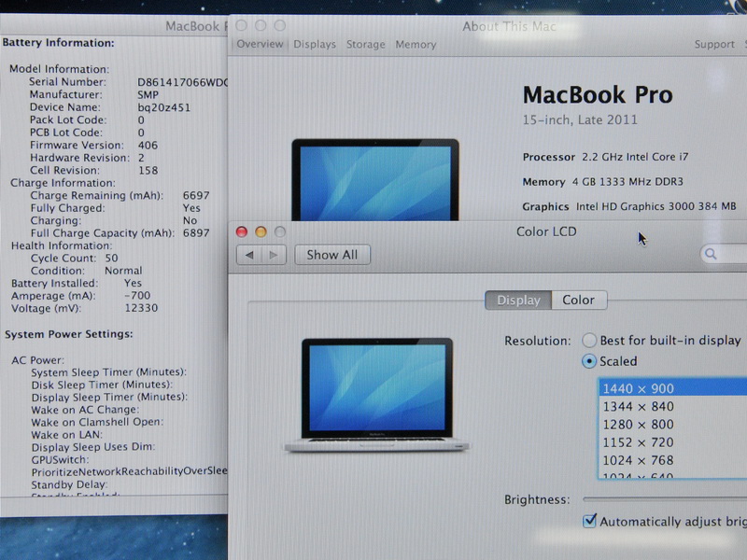Click the Cell Revision value 158

[x=148, y=171]
